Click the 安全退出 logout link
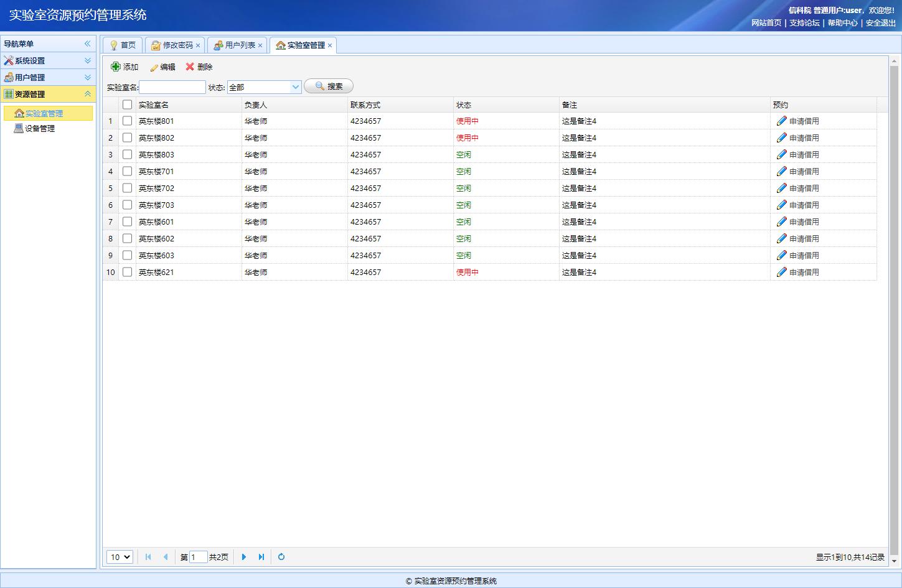The height and width of the screenshot is (588, 902). pyautogui.click(x=880, y=23)
